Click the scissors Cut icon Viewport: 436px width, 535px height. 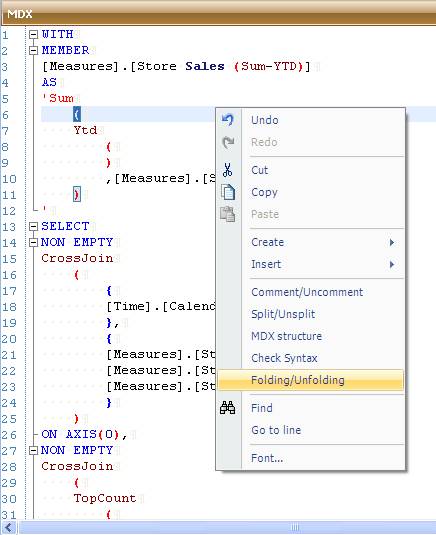(x=228, y=170)
